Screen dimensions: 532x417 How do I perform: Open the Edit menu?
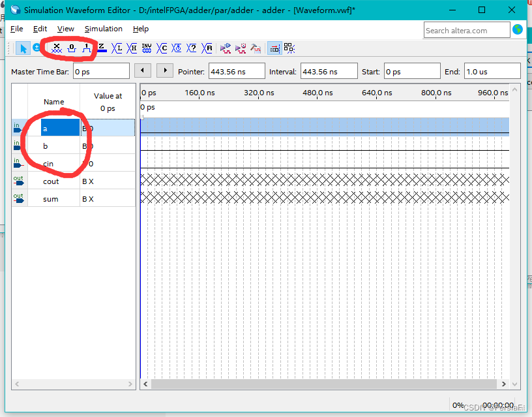coord(40,29)
